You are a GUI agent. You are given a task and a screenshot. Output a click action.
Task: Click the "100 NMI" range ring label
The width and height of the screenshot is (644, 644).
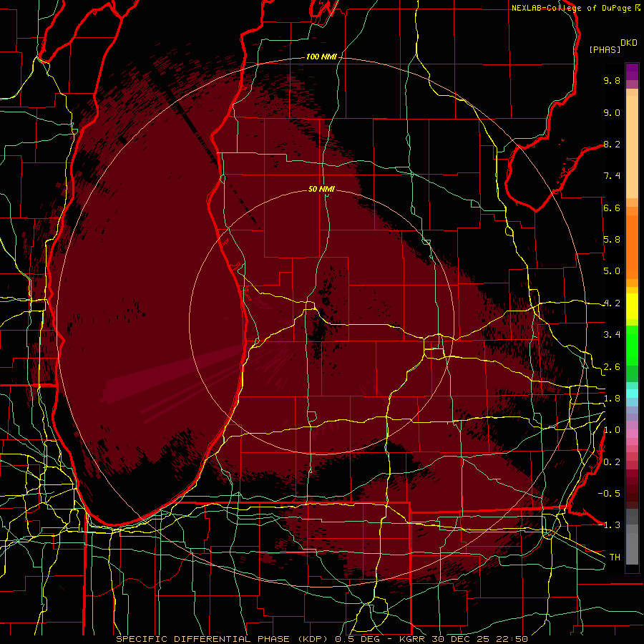pyautogui.click(x=321, y=57)
